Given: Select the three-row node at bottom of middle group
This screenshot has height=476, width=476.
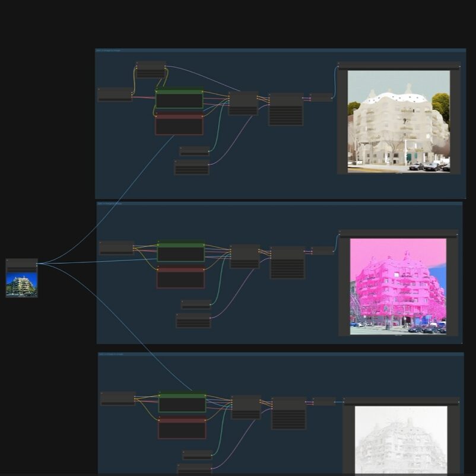Looking at the screenshot, I should [x=193, y=320].
